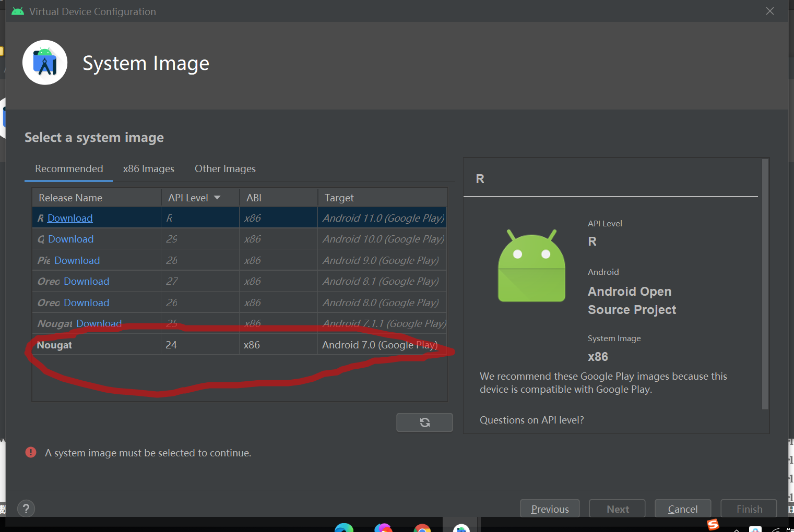Image resolution: width=794 pixels, height=532 pixels.
Task: Switch to Recommended tab
Action: (x=69, y=168)
